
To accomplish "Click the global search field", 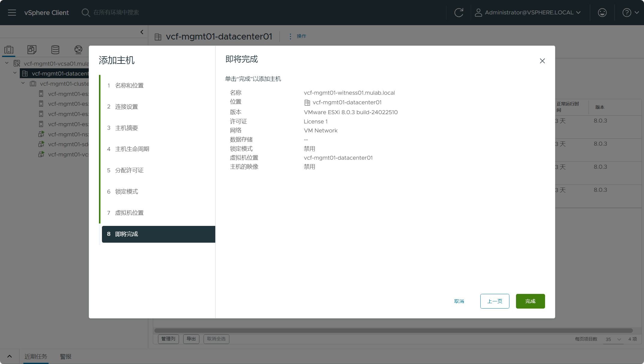I will [116, 13].
